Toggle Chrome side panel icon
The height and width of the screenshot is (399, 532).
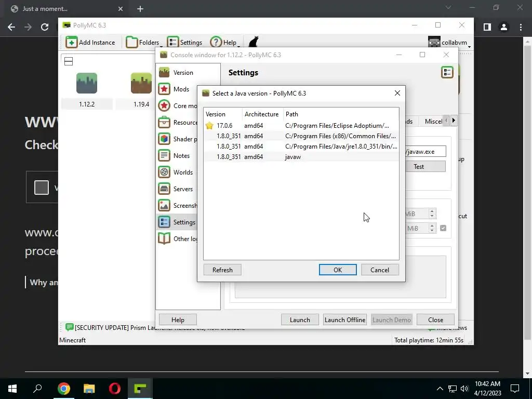click(487, 27)
